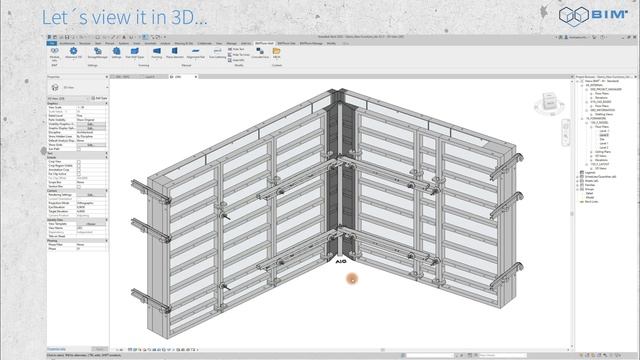
Task: Switch to the Massing & Site tab
Action: click(184, 43)
